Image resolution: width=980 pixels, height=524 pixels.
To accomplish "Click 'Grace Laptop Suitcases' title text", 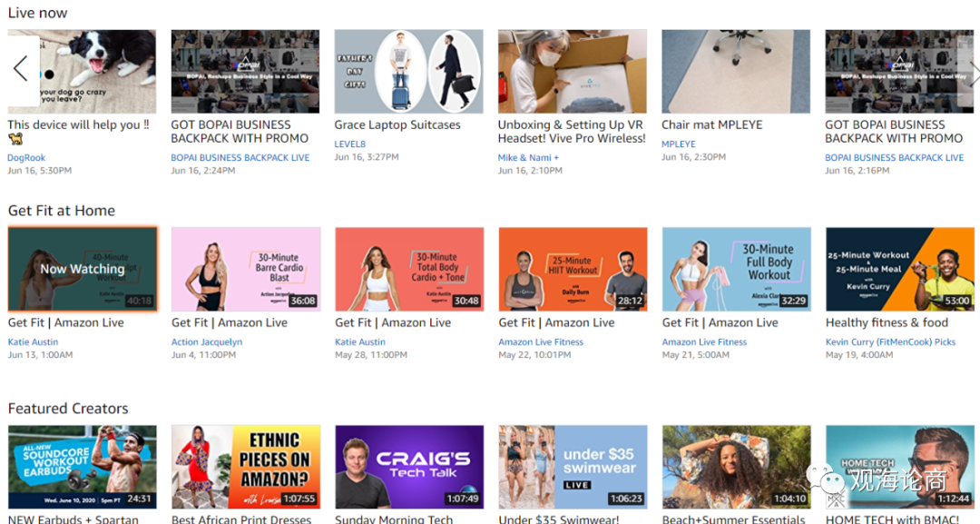I will [397, 125].
